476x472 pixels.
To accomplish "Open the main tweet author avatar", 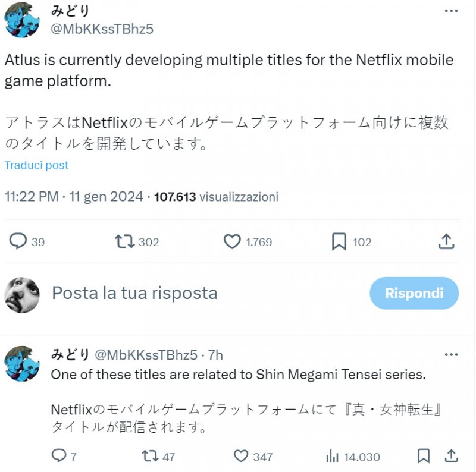I will (22, 20).
